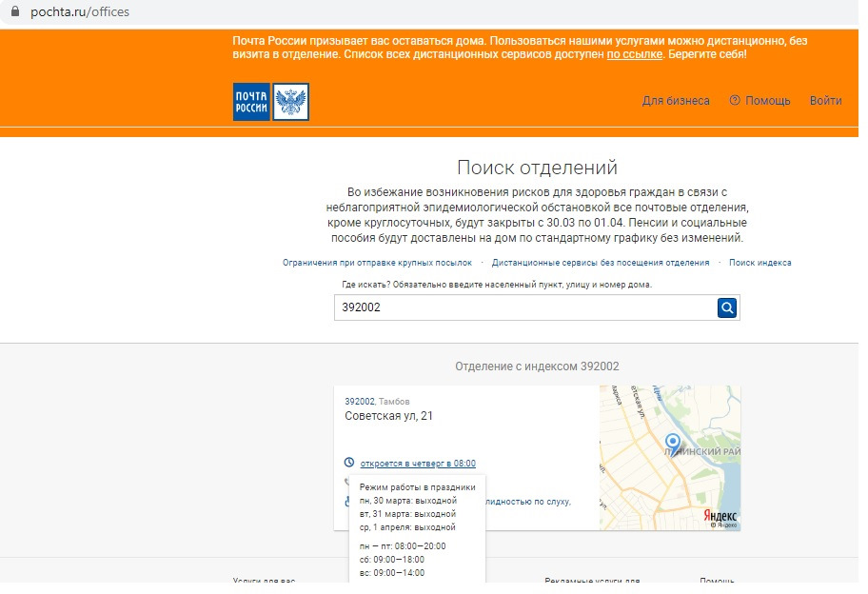Click Войти to sign in

tap(825, 101)
